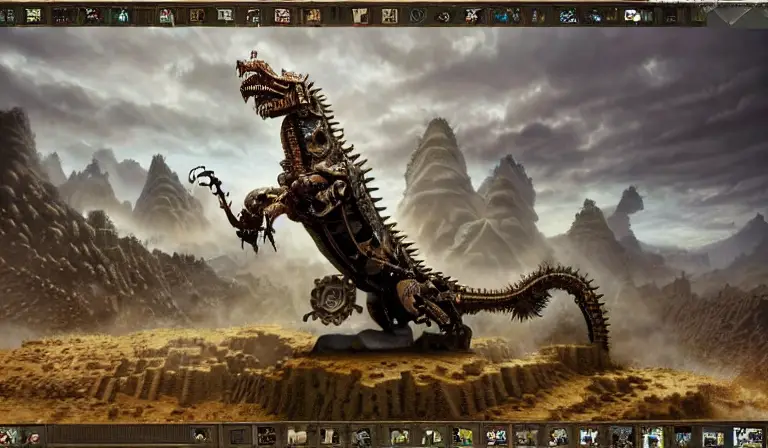Select the swirl icon in the top toolbar
This screenshot has width=768, height=448.
(444, 17)
